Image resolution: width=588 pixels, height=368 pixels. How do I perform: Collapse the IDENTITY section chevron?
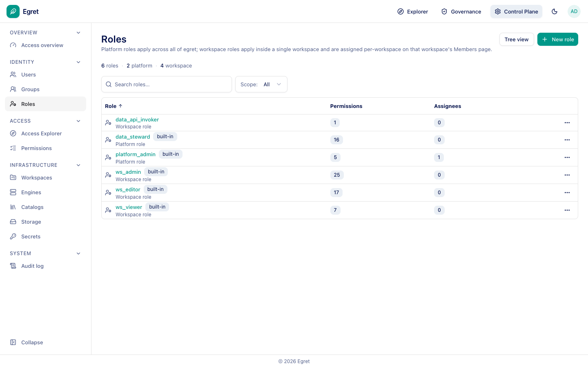pos(78,62)
